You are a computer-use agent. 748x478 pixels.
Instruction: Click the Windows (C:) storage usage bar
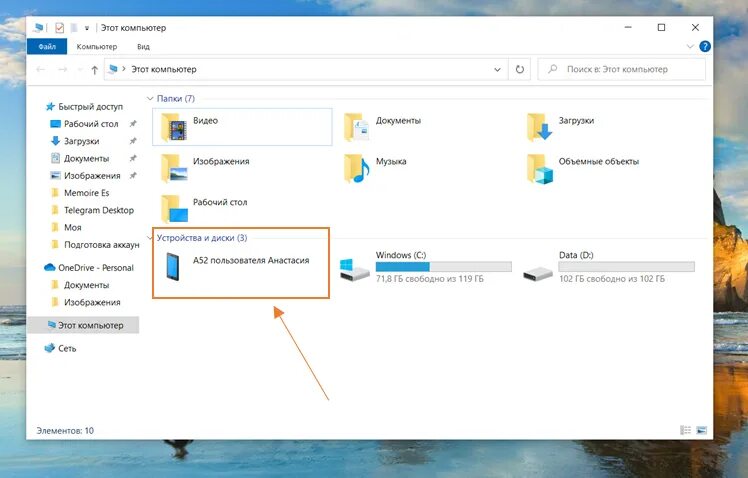point(444,267)
